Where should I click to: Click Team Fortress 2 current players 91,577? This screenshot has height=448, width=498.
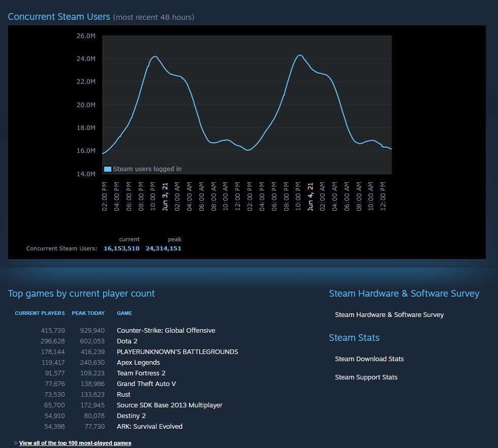click(55, 373)
